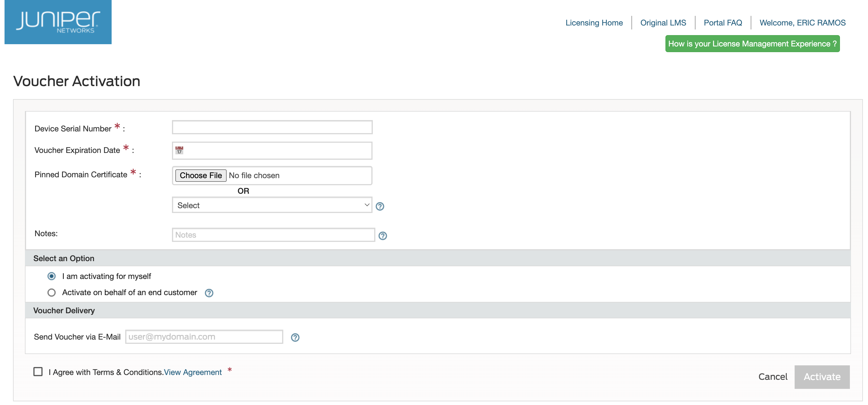Click help icon next to certificate Select dropdown
Screen dimensions: 868x405
380,206
